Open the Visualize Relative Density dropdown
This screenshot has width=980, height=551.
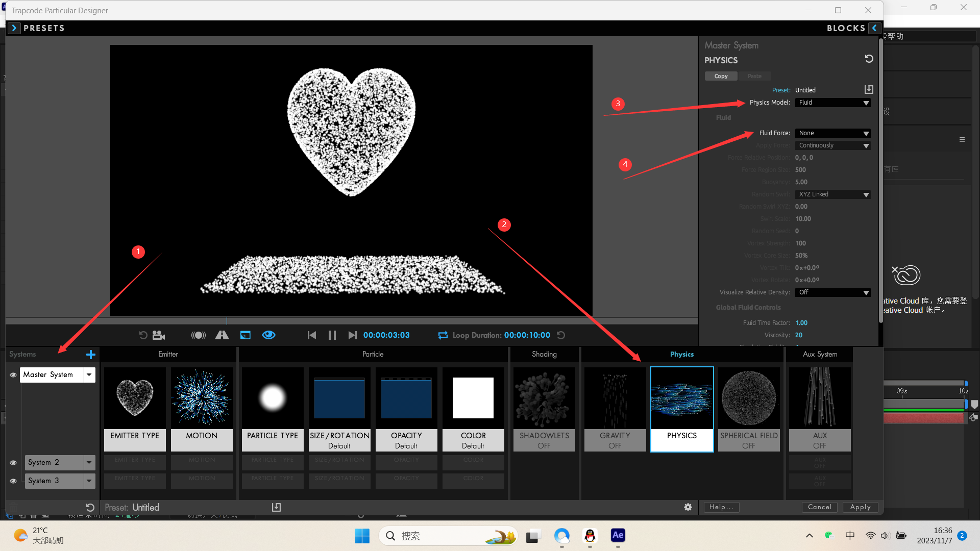[x=833, y=292]
